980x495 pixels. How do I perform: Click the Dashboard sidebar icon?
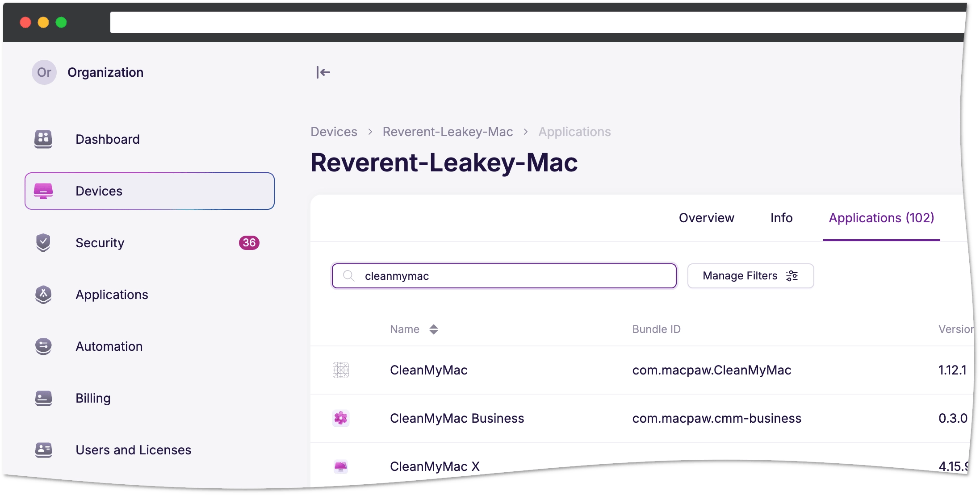point(43,139)
